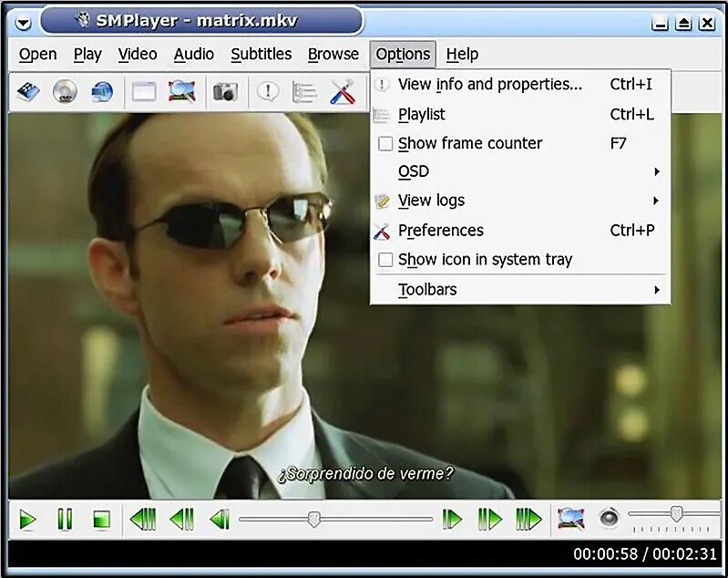
Task: Rewind with the double-bar backward arrow
Action: tap(182, 519)
